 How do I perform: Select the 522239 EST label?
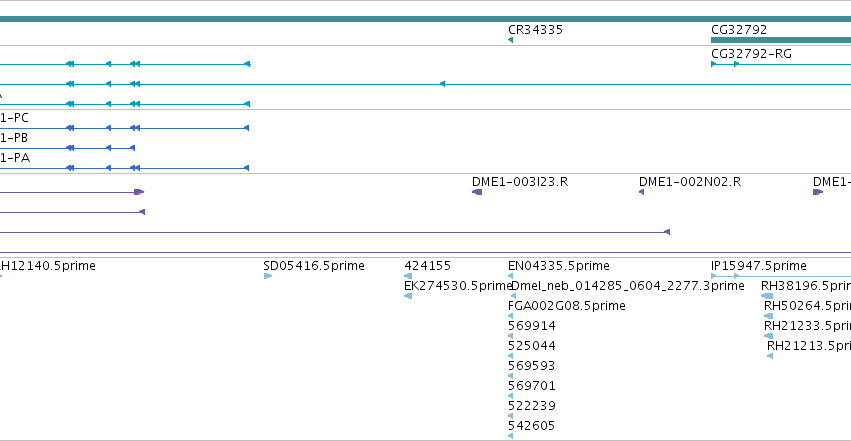click(x=532, y=406)
